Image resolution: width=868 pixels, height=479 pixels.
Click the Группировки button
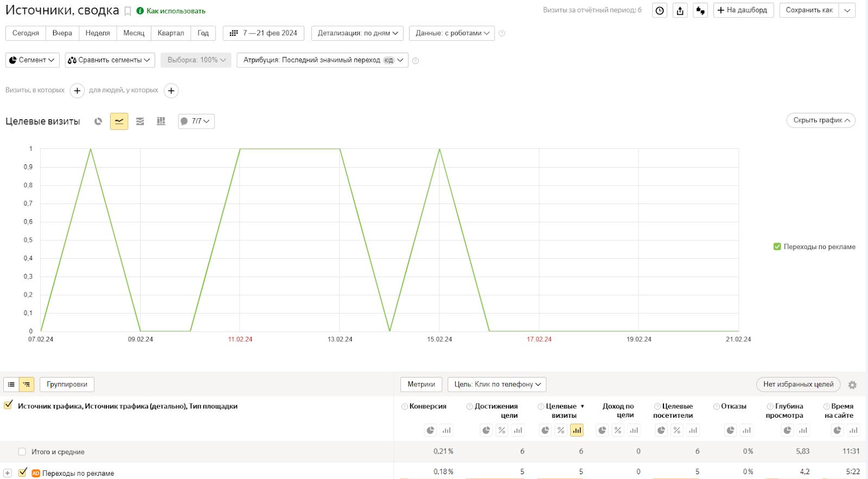coord(67,385)
